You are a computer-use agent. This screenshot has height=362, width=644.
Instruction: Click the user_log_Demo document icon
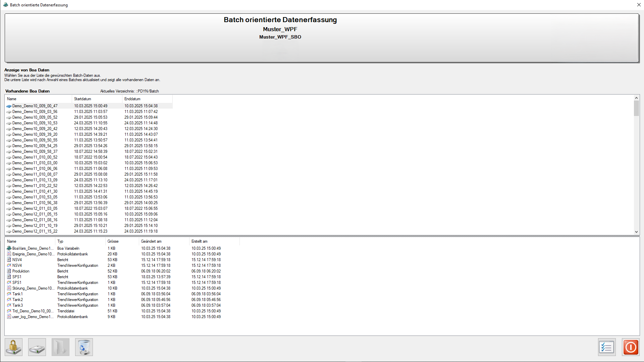point(9,317)
